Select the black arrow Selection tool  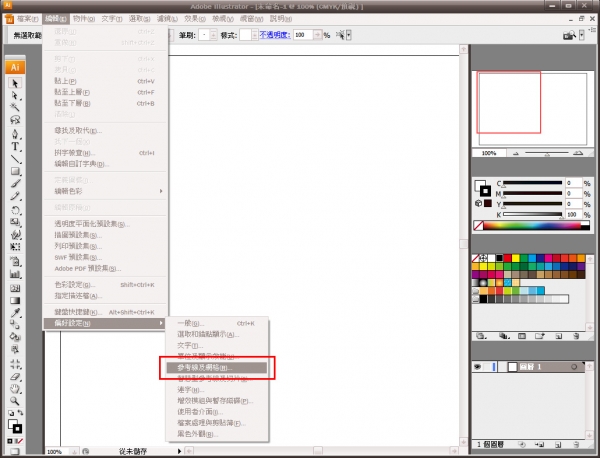pyautogui.click(x=15, y=83)
